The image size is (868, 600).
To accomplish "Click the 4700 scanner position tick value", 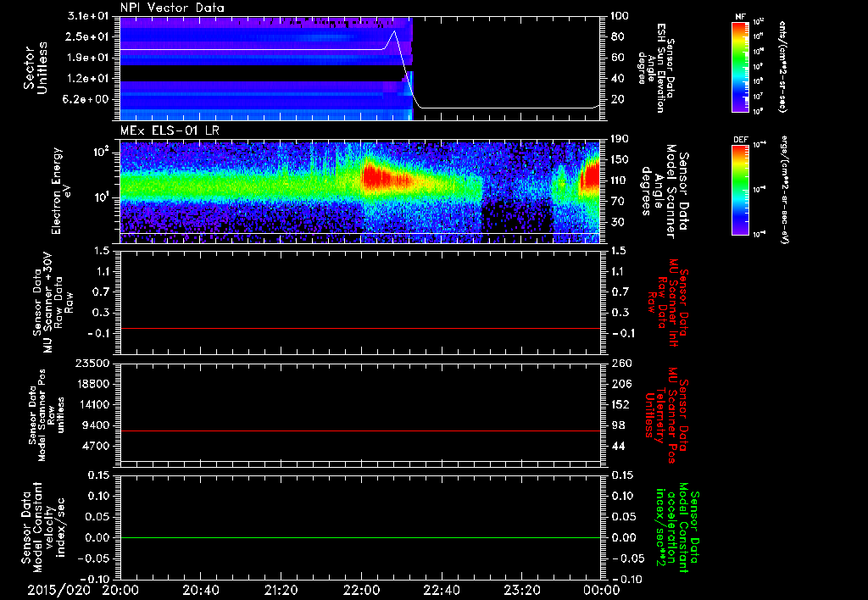I will (97, 446).
